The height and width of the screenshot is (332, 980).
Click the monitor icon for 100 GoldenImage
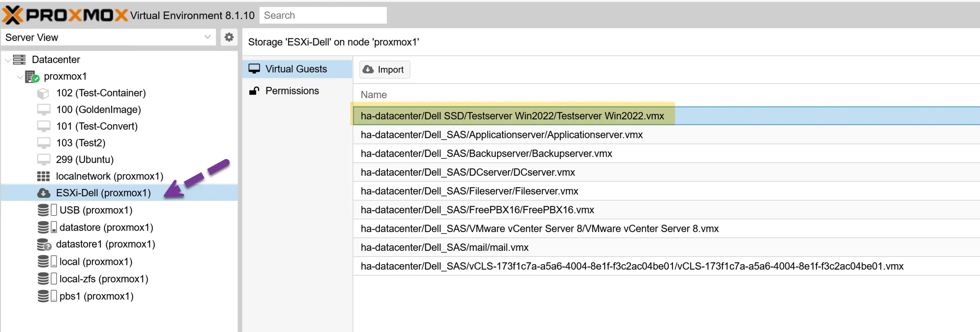44,110
